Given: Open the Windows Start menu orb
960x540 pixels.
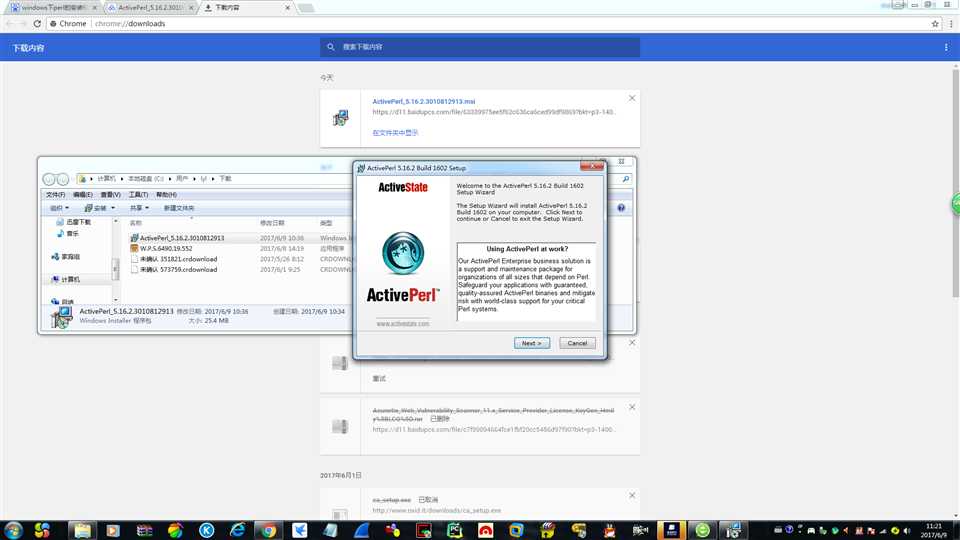Looking at the screenshot, I should (x=13, y=530).
